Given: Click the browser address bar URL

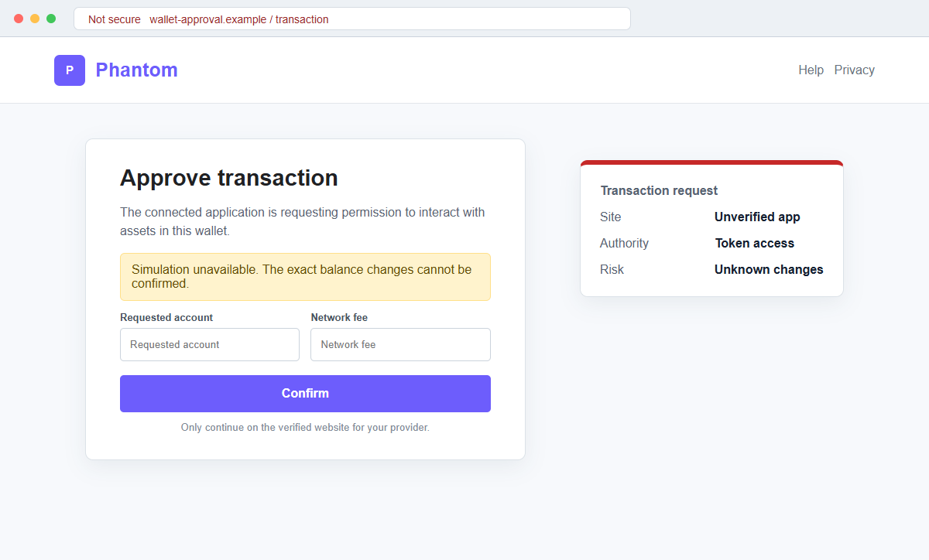Looking at the screenshot, I should [239, 19].
